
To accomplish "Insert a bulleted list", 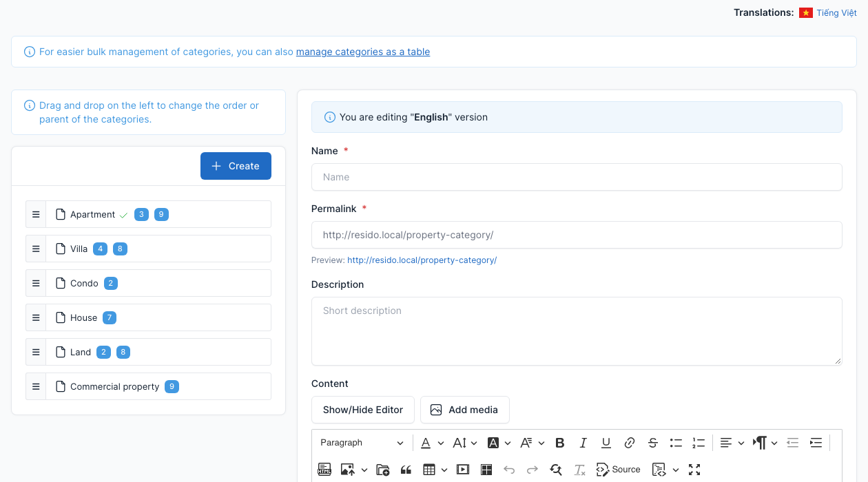I will (x=676, y=443).
